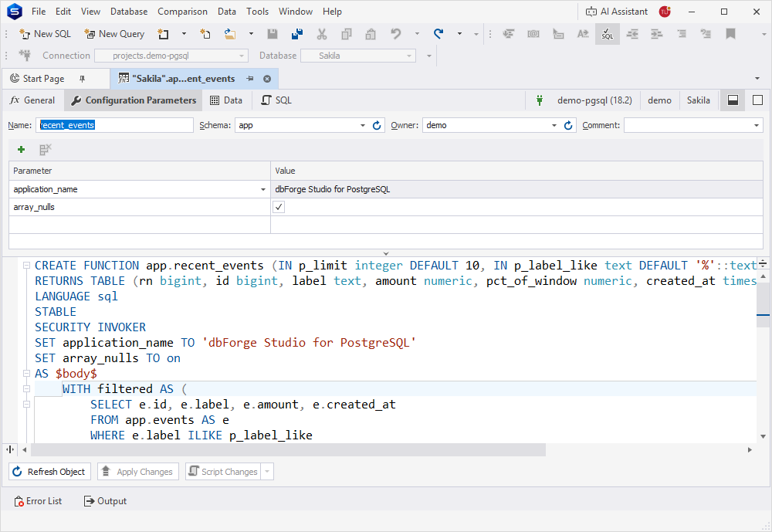Click the red user account avatar
Viewport: 772px width, 532px height.
[665, 12]
